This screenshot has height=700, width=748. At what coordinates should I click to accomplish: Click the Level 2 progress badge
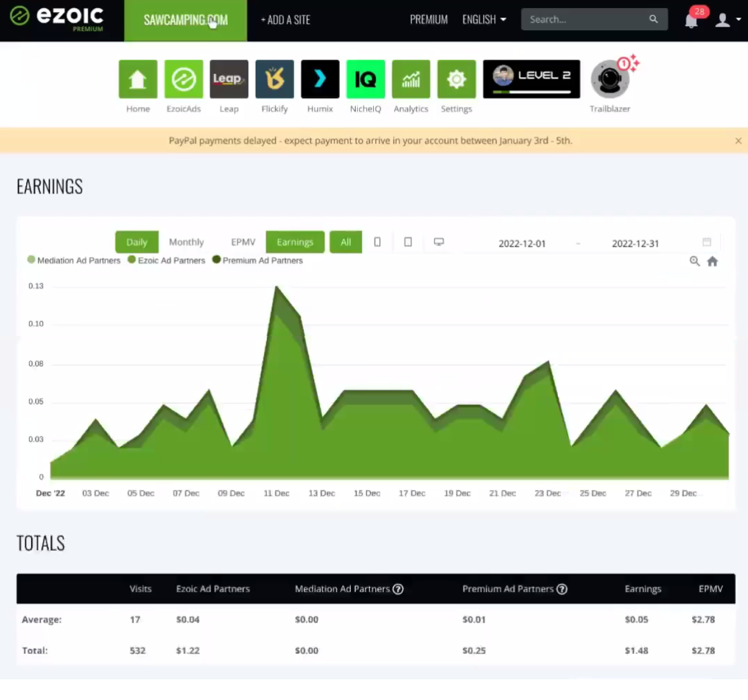[x=531, y=79]
